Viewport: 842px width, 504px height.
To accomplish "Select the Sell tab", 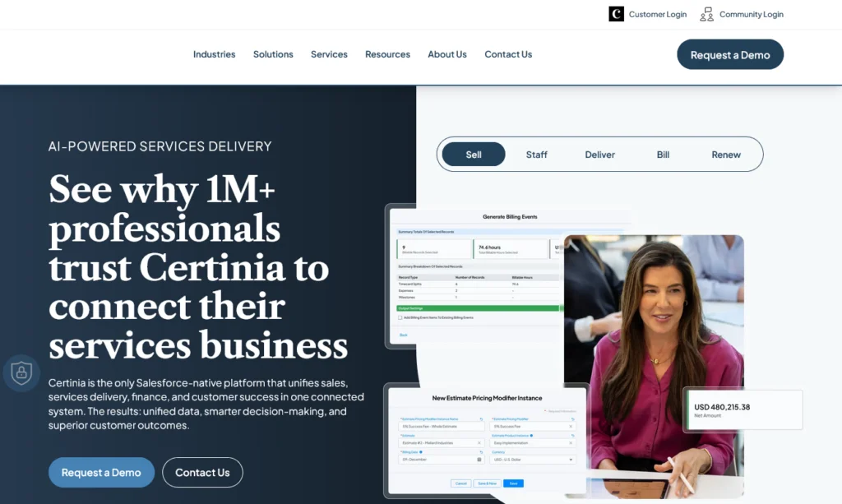I will point(474,155).
